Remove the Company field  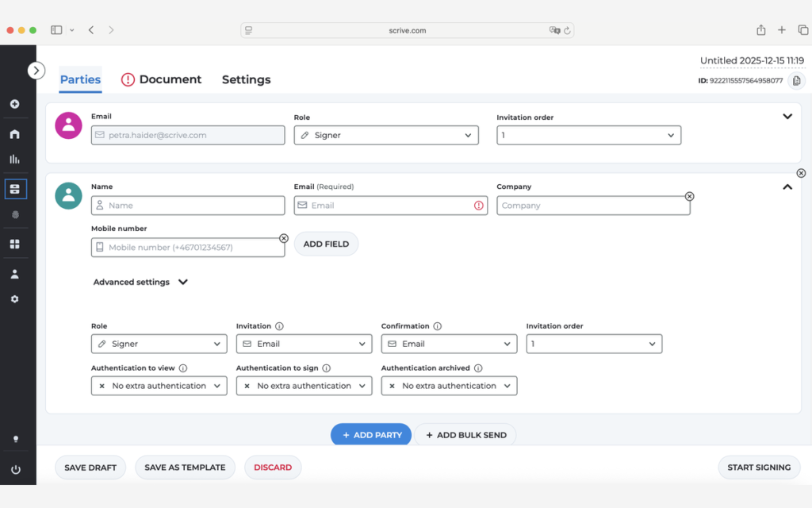[x=689, y=197]
